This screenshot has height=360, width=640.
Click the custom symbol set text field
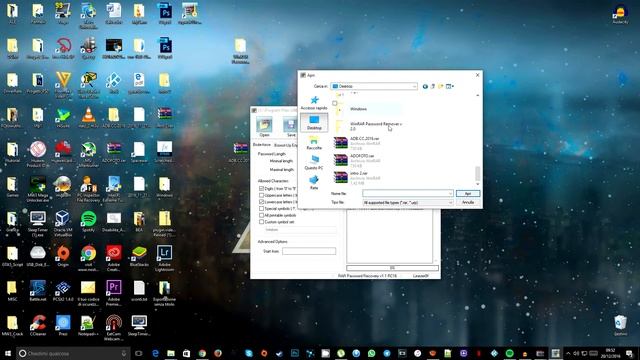301,230
